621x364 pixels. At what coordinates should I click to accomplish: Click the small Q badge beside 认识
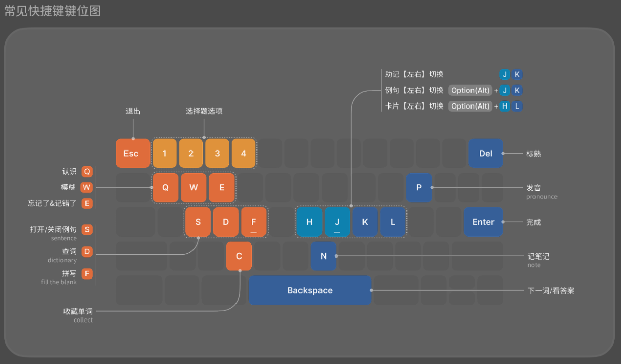tap(87, 172)
